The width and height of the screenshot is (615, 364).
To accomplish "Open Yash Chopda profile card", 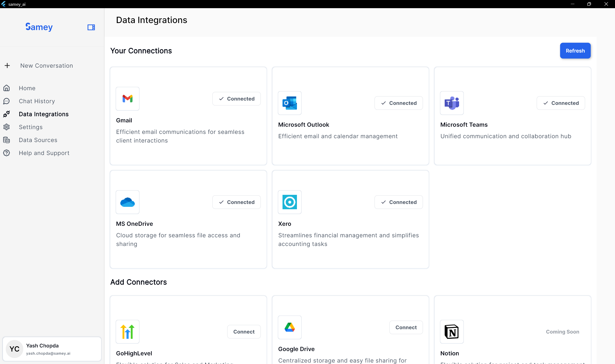I will point(52,349).
